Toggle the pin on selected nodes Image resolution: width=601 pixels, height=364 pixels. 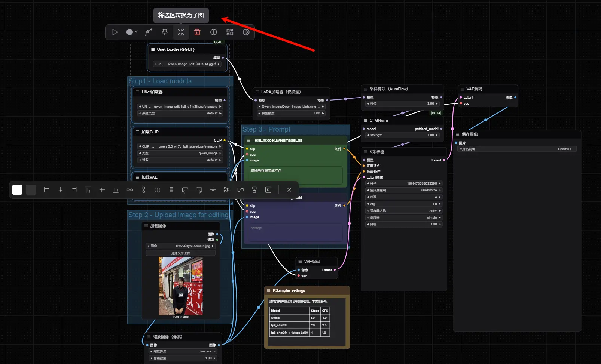[165, 32]
